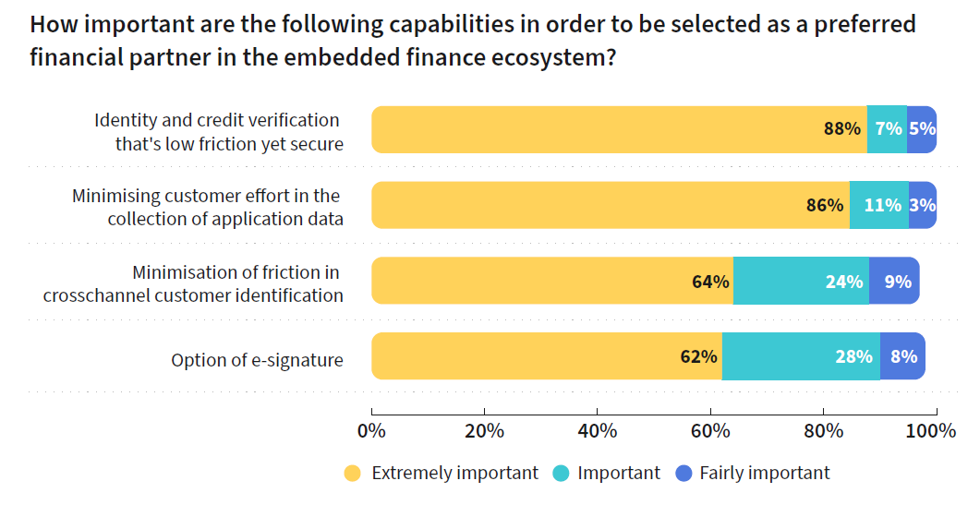Click the blue Fairly important legend circle
The width and height of the screenshot is (980, 505).
click(684, 474)
